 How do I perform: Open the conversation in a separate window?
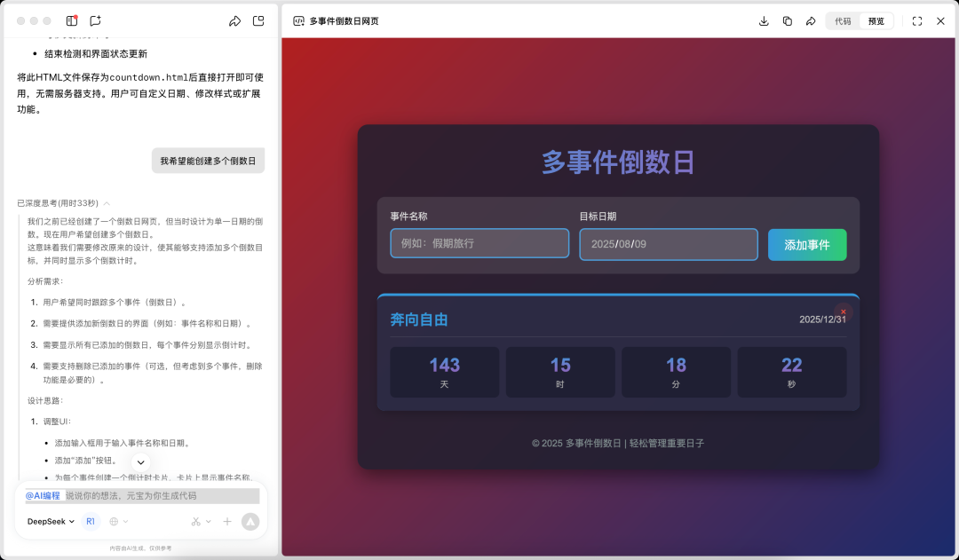[x=258, y=20]
